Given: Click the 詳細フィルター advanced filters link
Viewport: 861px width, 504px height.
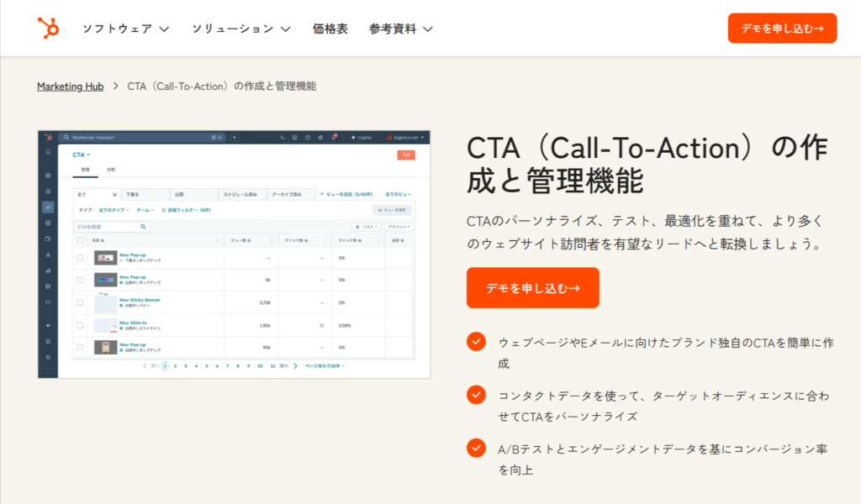Looking at the screenshot, I should coord(186,210).
